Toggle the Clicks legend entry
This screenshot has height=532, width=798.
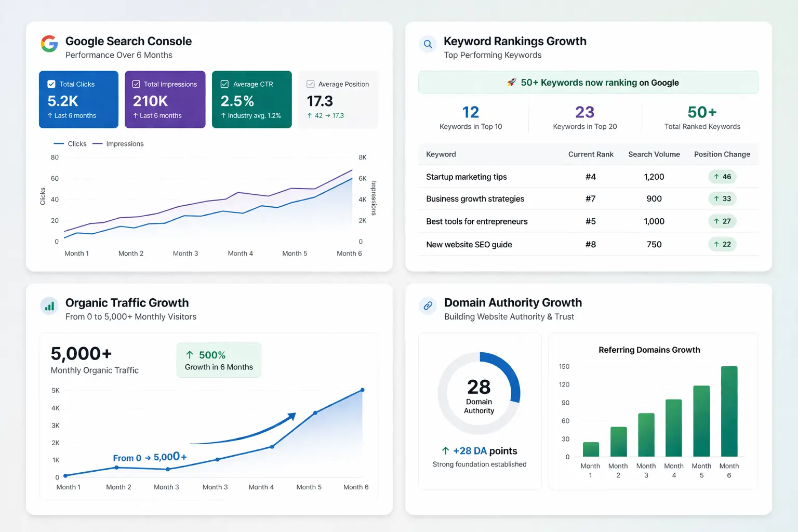(x=70, y=144)
